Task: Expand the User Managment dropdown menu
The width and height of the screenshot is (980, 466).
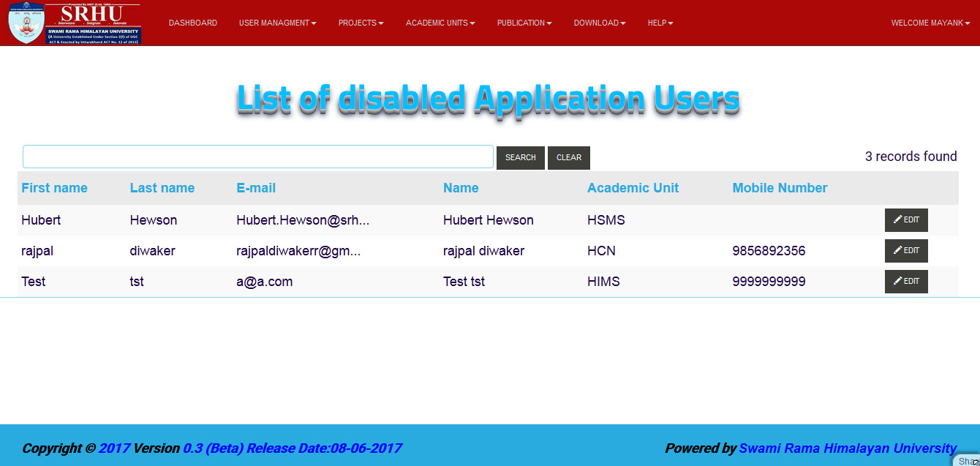Action: tap(277, 23)
